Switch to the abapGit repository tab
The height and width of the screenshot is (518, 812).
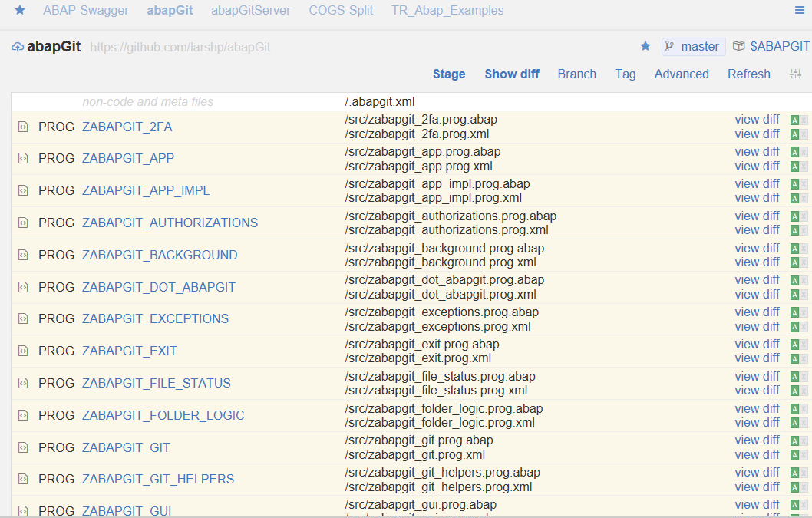[170, 11]
